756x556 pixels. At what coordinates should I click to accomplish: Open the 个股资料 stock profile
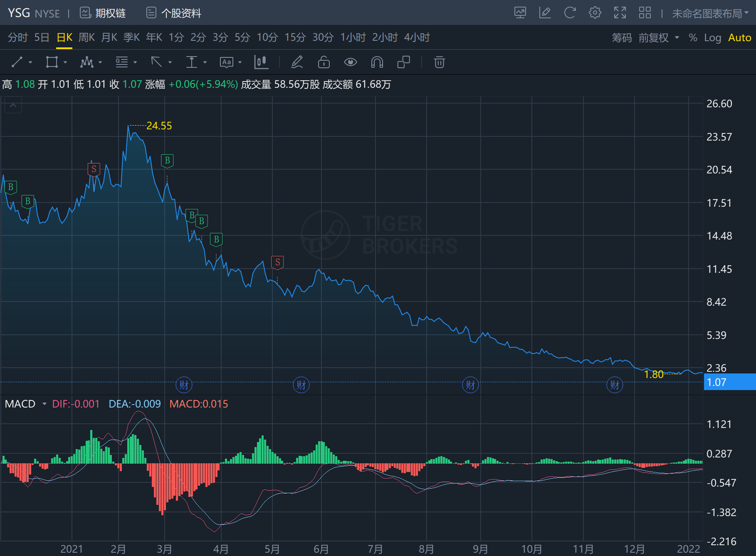click(x=174, y=13)
